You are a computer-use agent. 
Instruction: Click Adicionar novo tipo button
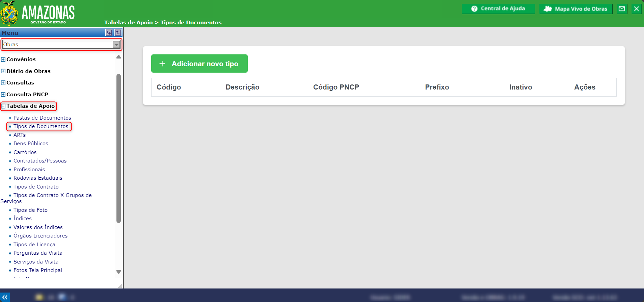tap(199, 64)
